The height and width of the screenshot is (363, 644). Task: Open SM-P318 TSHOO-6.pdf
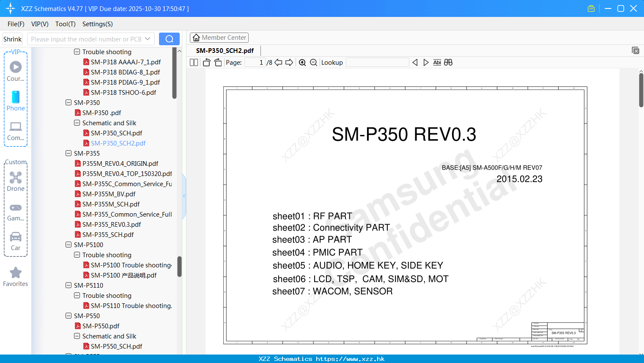click(123, 93)
